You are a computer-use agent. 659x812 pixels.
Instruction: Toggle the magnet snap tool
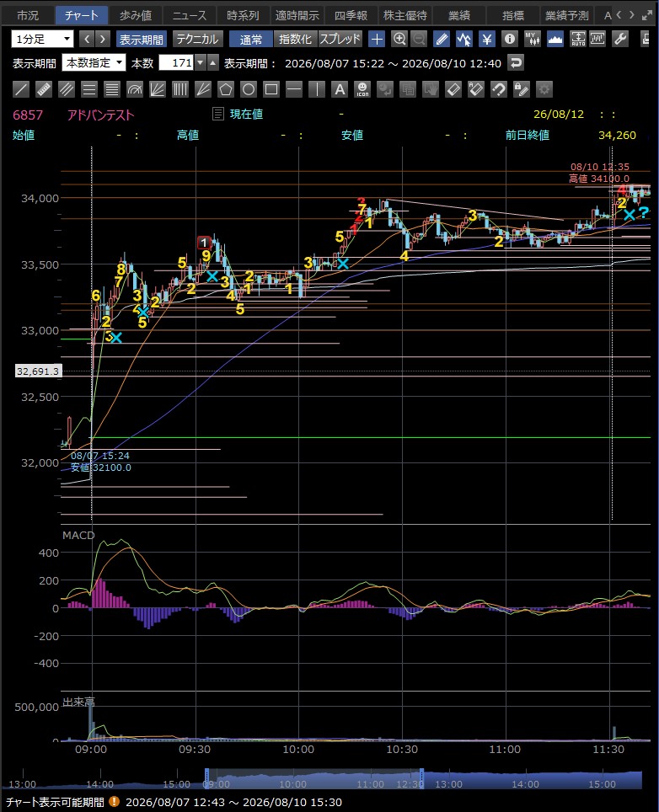[499, 89]
